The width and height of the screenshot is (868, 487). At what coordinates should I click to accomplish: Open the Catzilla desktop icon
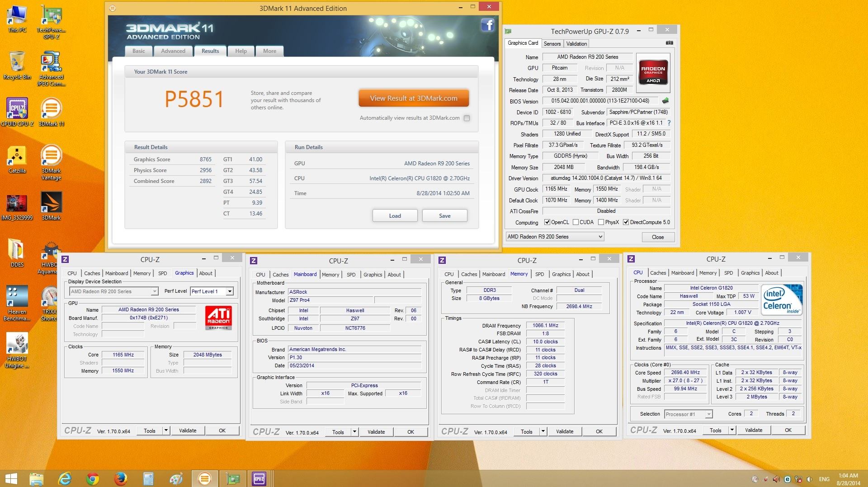(17, 159)
